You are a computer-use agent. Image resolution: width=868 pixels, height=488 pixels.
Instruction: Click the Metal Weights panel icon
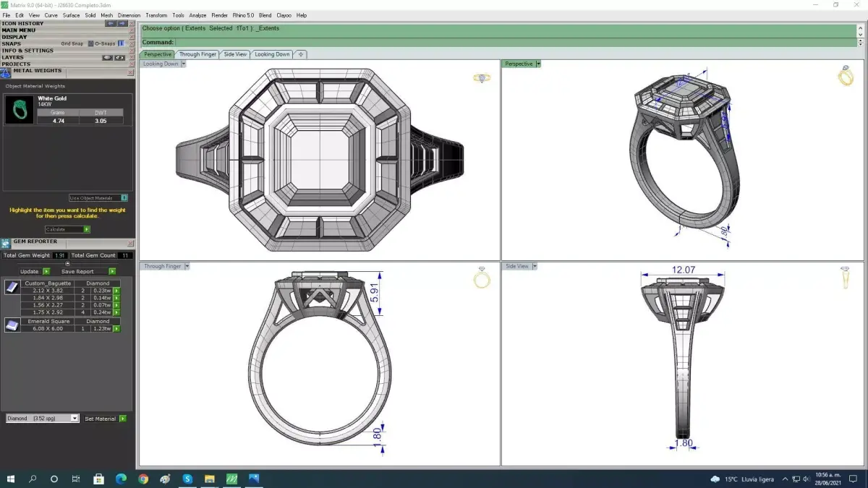click(7, 72)
